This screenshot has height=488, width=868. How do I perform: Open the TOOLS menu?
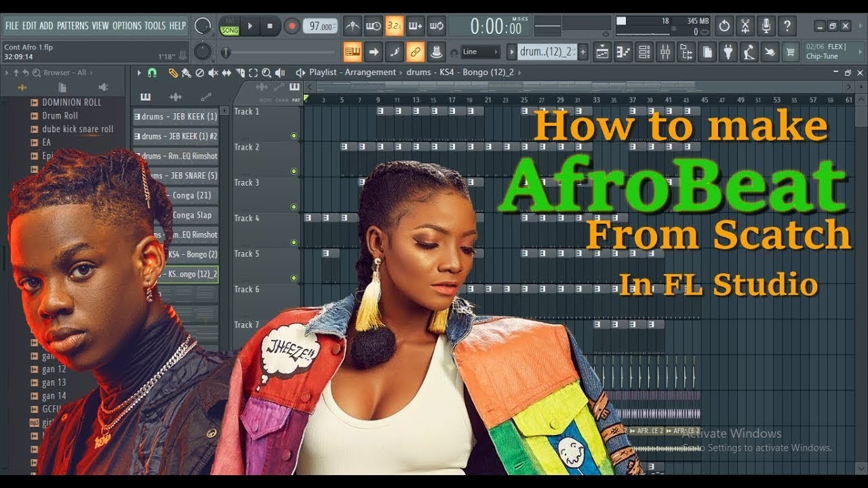[x=155, y=26]
